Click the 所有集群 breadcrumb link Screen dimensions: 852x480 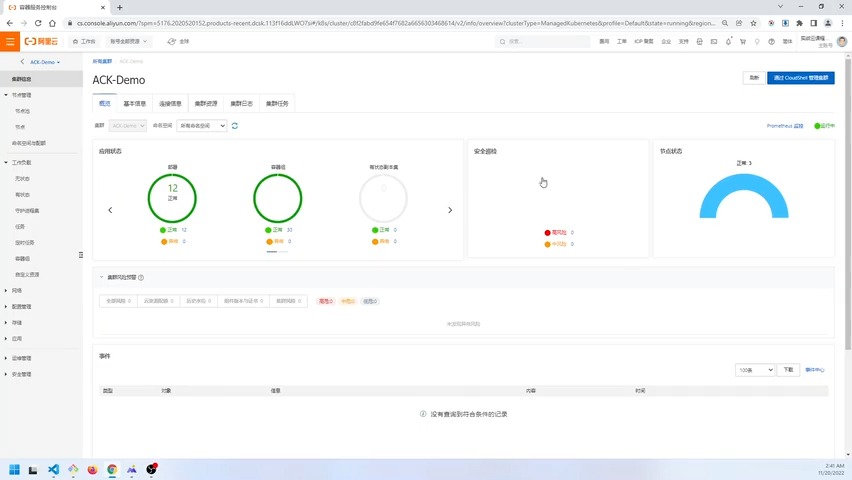(102, 61)
